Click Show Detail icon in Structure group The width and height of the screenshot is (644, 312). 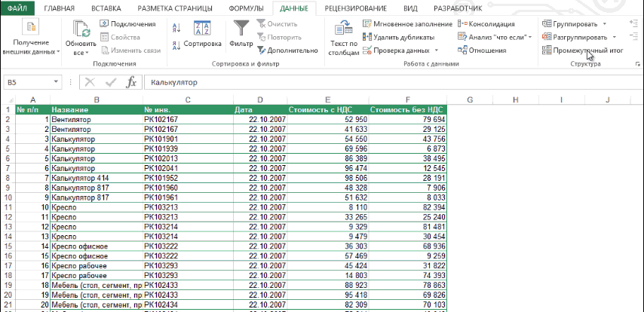[633, 24]
